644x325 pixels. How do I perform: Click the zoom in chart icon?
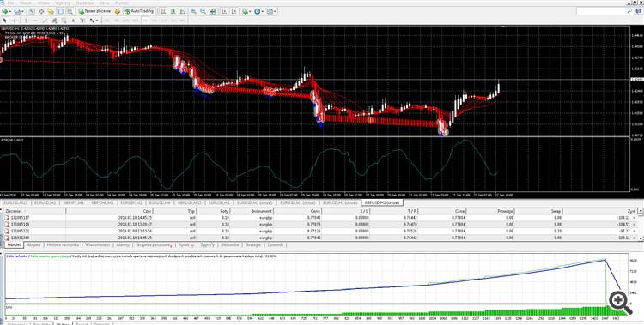pyautogui.click(x=193, y=11)
